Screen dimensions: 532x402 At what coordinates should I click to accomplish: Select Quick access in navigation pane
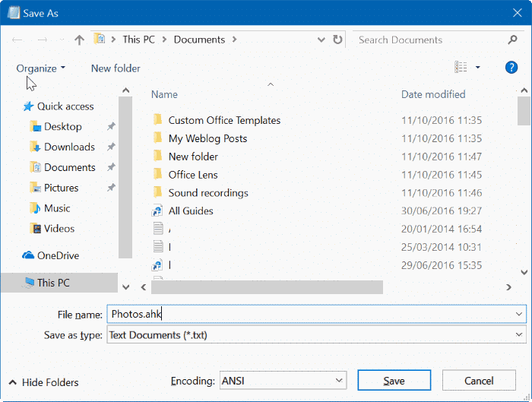65,106
